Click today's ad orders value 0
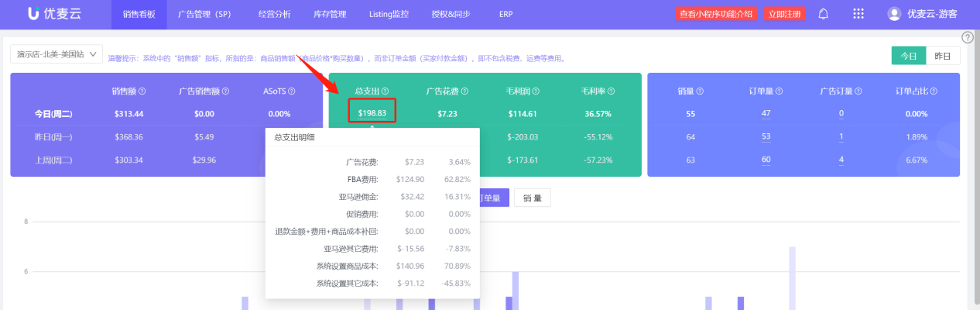980x310 pixels. 841,114
